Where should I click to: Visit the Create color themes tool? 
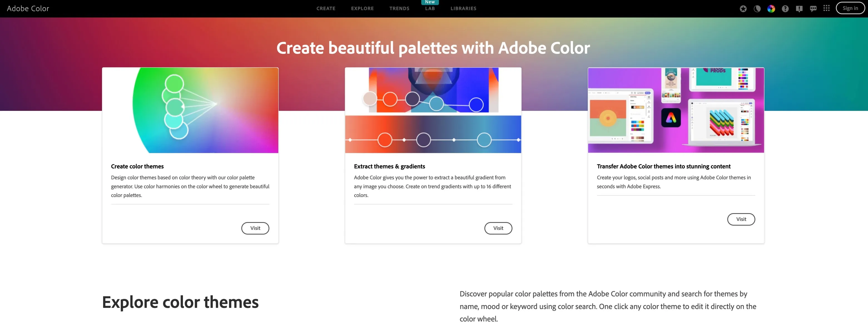click(255, 228)
